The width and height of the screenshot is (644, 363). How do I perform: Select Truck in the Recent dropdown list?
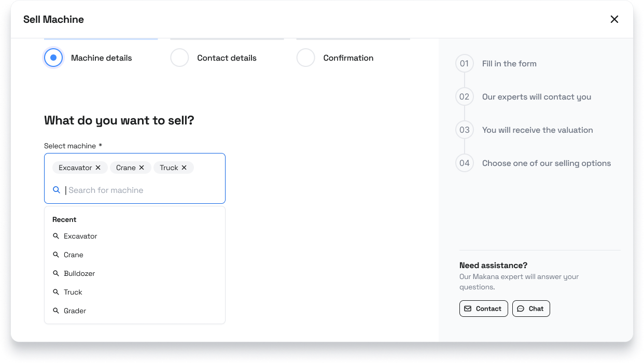[x=73, y=292]
